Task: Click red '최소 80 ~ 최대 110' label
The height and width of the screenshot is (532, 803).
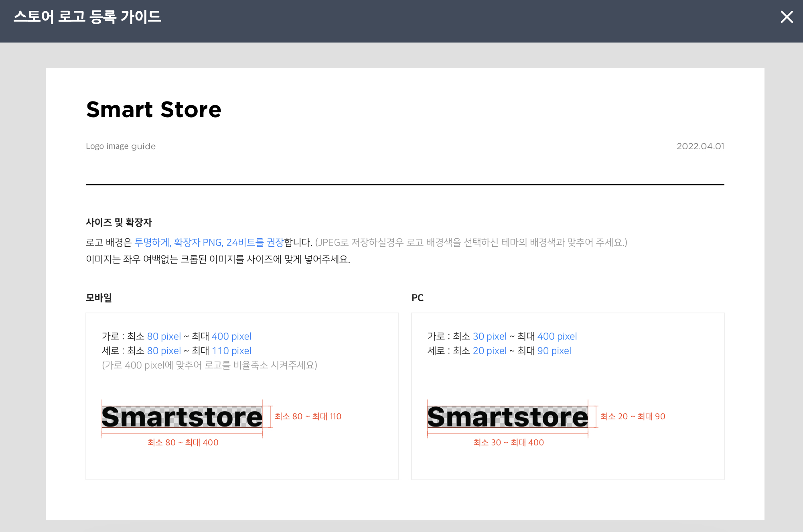Action: [x=308, y=416]
